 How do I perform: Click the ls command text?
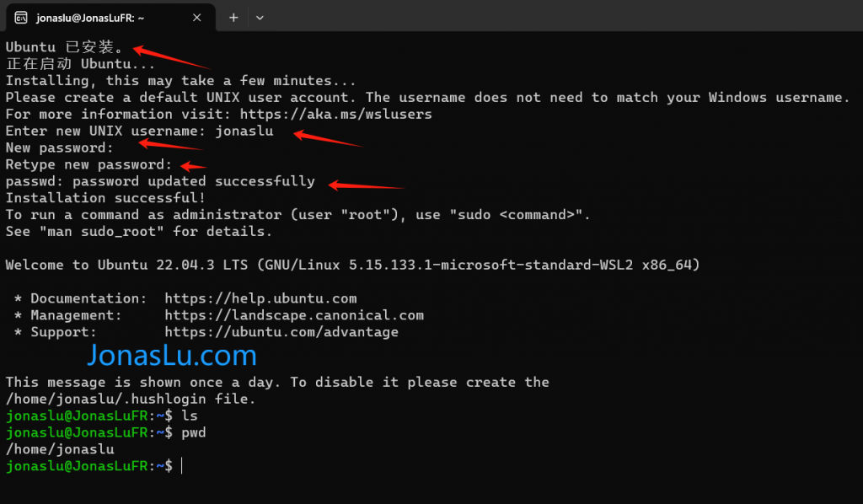(190, 416)
